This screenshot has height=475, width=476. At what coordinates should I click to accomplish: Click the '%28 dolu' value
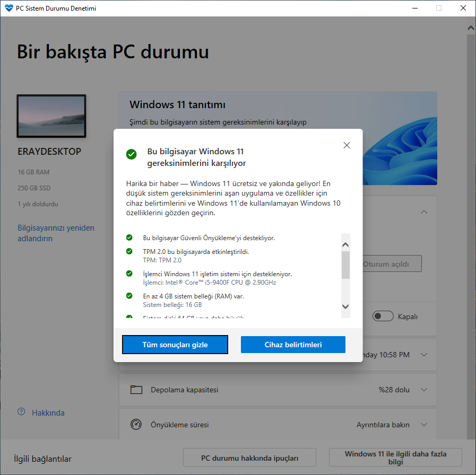click(394, 390)
